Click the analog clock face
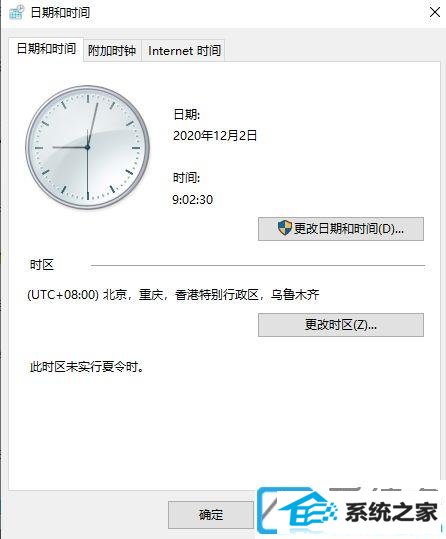Screen dimensions: 446x539 coord(87,147)
